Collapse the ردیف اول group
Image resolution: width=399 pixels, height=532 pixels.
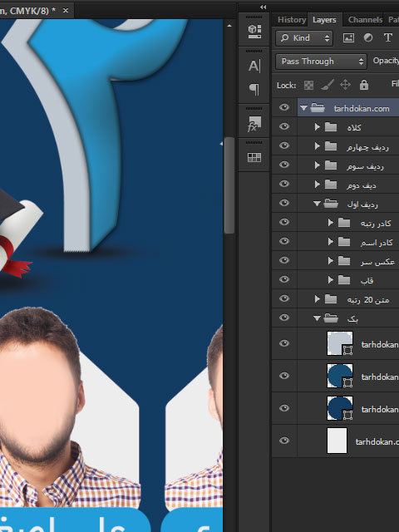coord(317,204)
